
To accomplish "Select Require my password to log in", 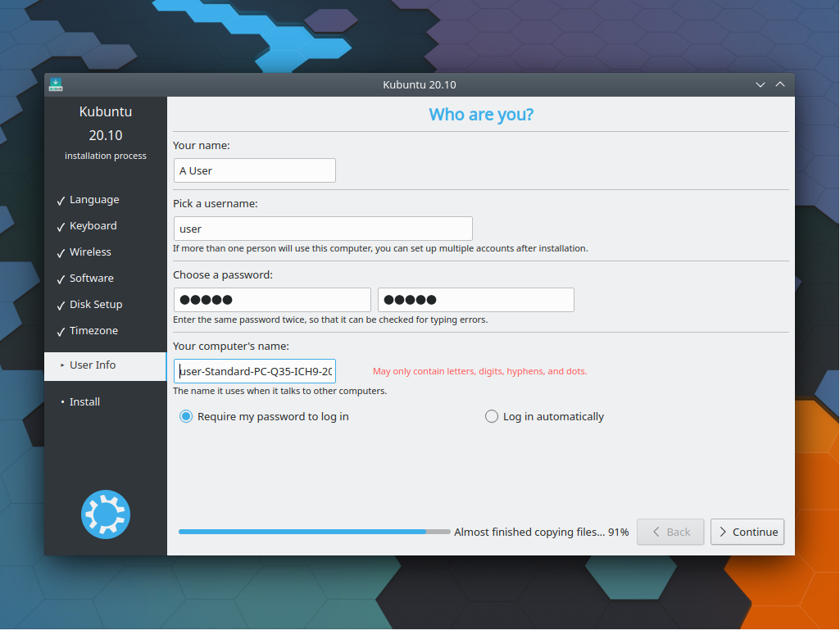I will coord(264,416).
